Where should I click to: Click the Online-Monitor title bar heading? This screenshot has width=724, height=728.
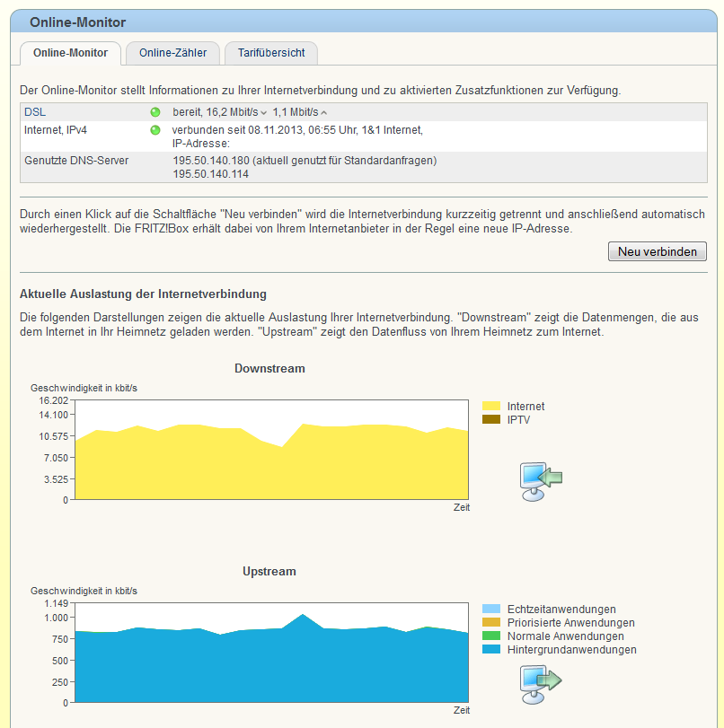click(x=77, y=22)
